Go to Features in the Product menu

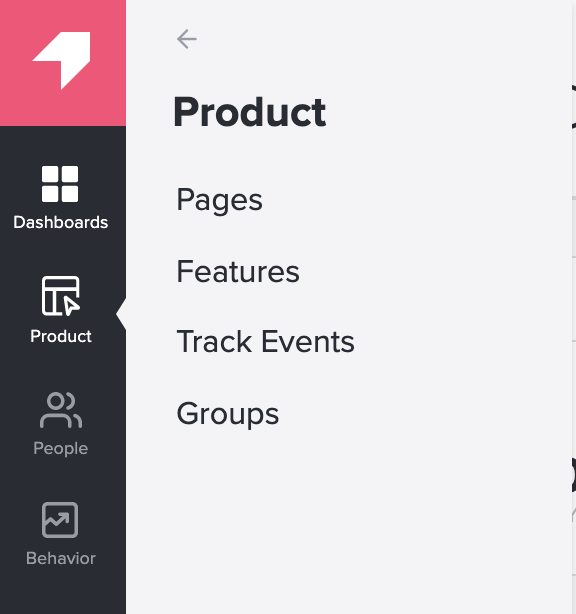238,271
